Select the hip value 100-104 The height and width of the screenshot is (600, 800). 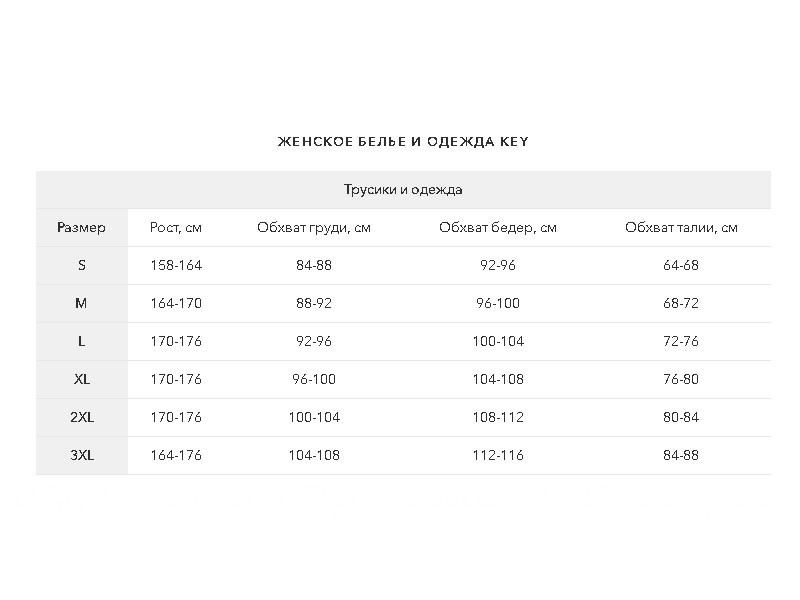[498, 341]
